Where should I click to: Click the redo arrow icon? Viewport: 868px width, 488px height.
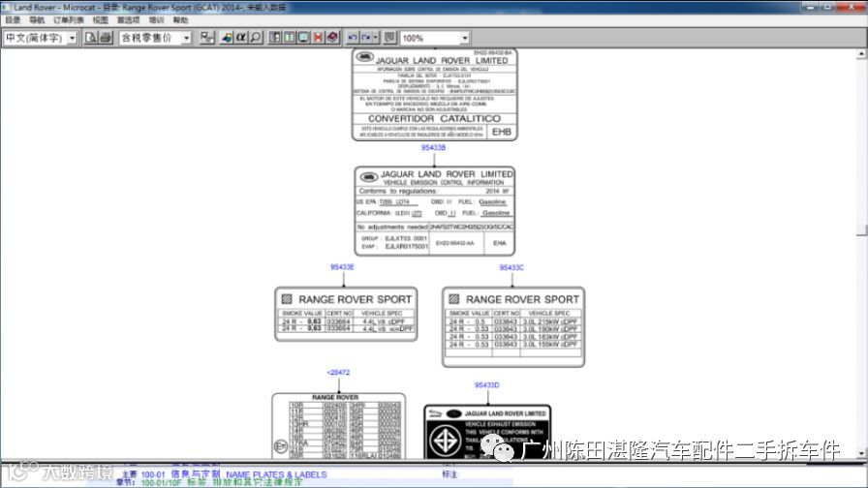(x=366, y=38)
